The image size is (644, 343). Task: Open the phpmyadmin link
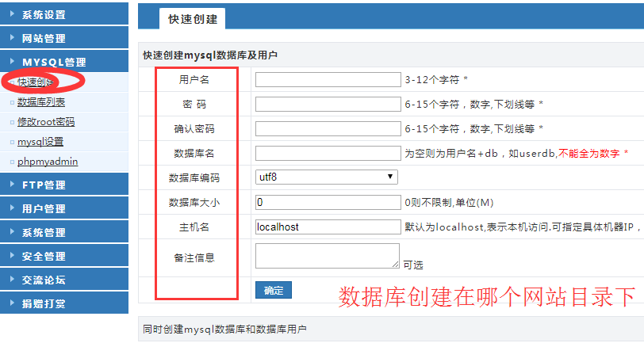click(x=48, y=162)
